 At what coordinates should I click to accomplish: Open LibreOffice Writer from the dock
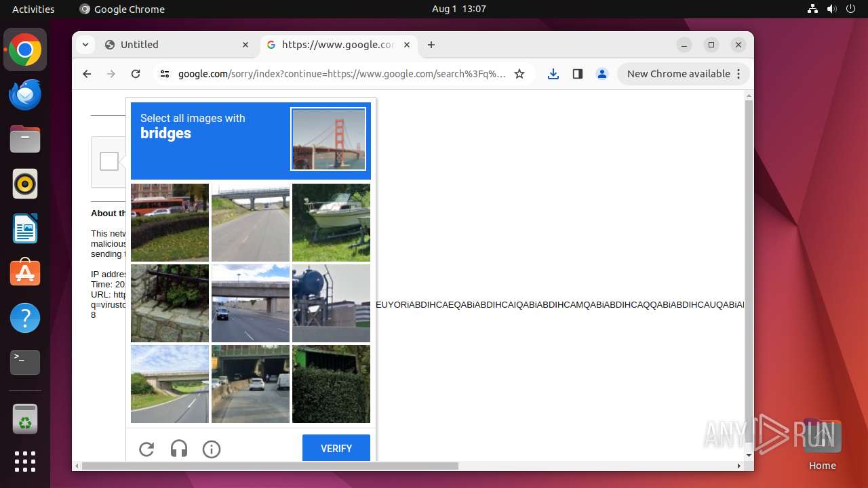(25, 228)
